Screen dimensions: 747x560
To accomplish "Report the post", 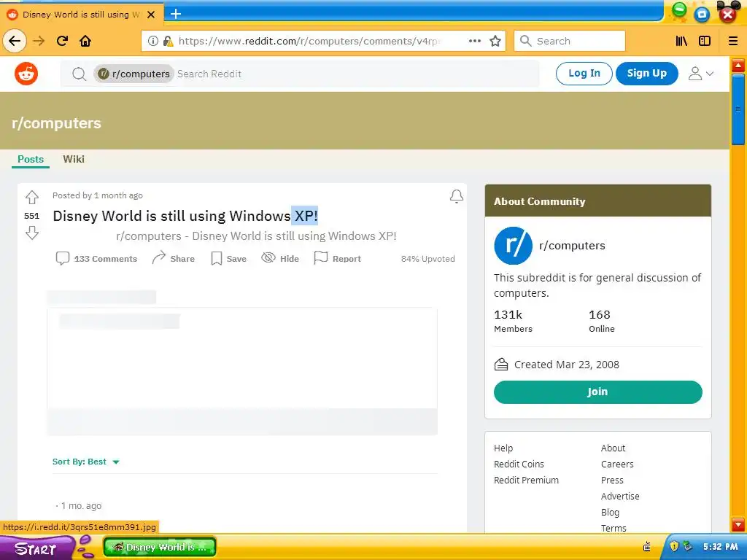I will coord(338,258).
